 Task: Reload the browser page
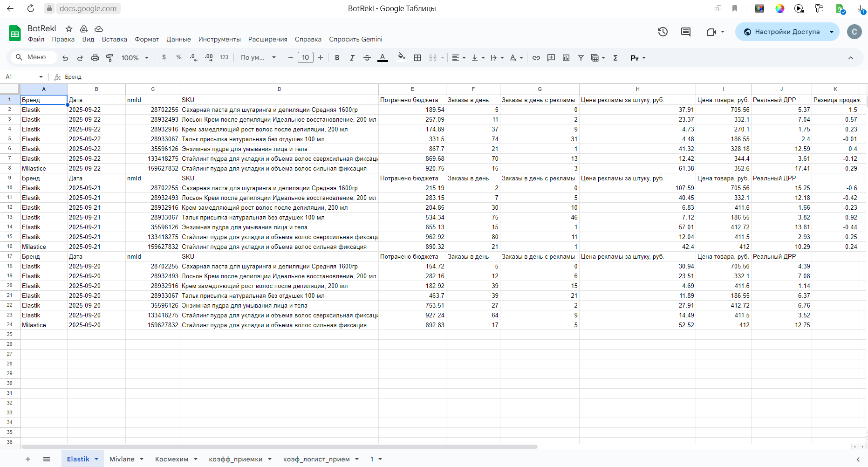pyautogui.click(x=31, y=8)
